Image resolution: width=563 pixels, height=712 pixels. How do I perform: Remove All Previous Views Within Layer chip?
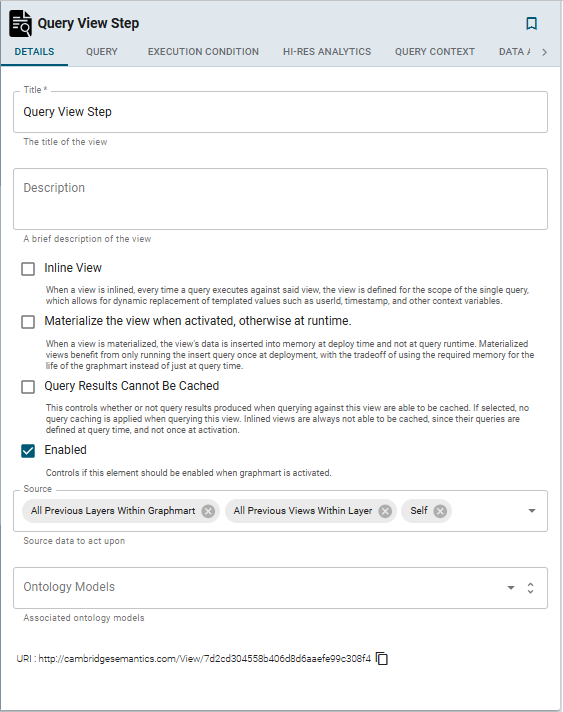(x=385, y=511)
